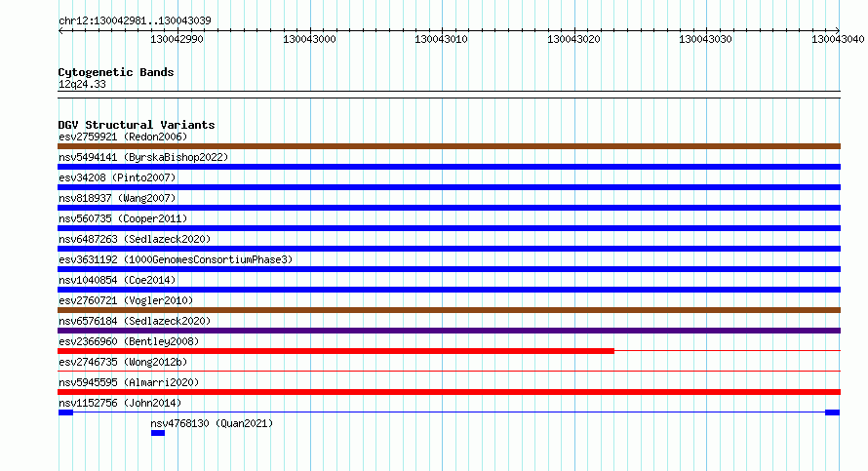The height and width of the screenshot is (471, 868).
Task: Click the purple bar under nsv6576184
Action: click(449, 331)
